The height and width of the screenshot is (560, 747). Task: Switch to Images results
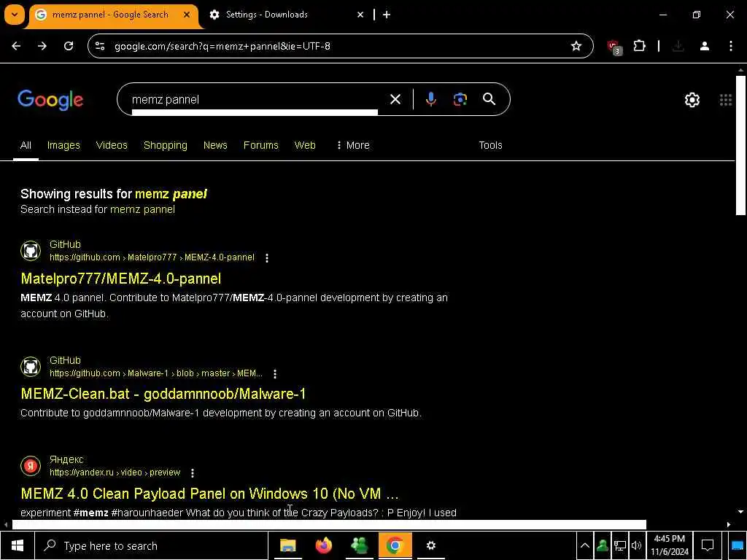(x=63, y=145)
